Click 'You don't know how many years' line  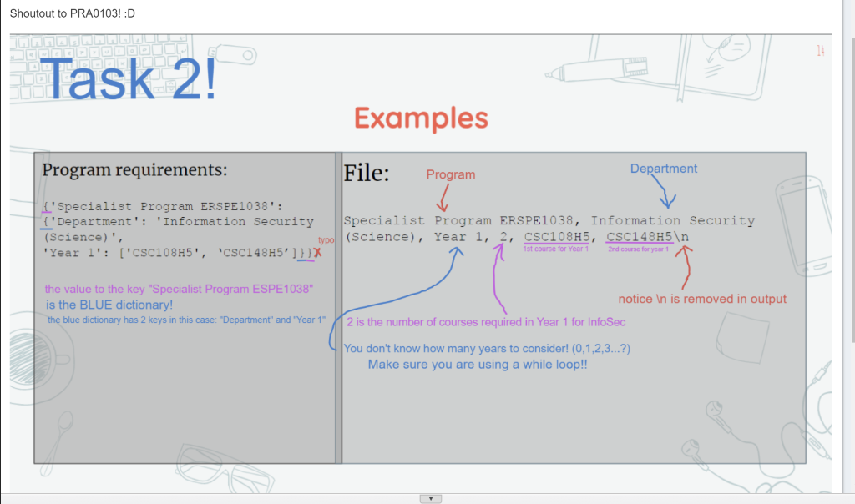[x=487, y=348]
